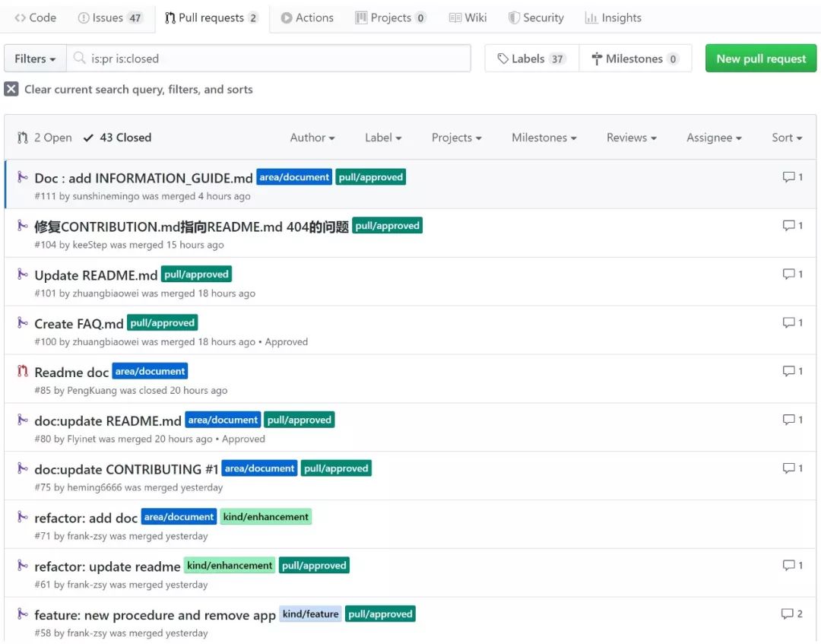Viewport: 821px width, 644px height.
Task: Click the New pull request button
Action: pos(761,59)
